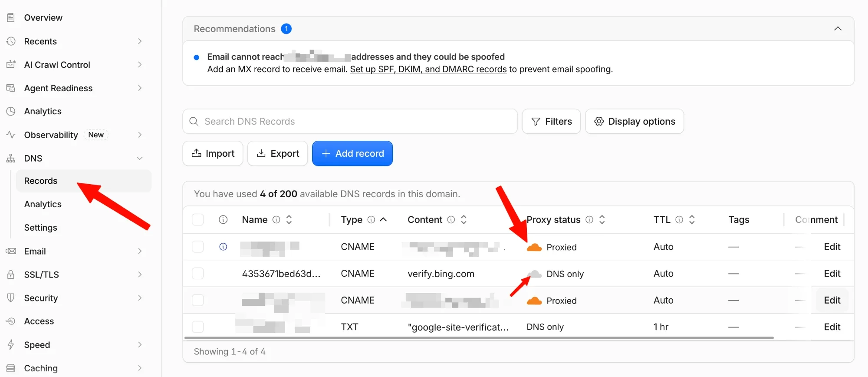Click the grey cloud on verify.bing.com row
This screenshot has height=377, width=868.
click(x=534, y=274)
